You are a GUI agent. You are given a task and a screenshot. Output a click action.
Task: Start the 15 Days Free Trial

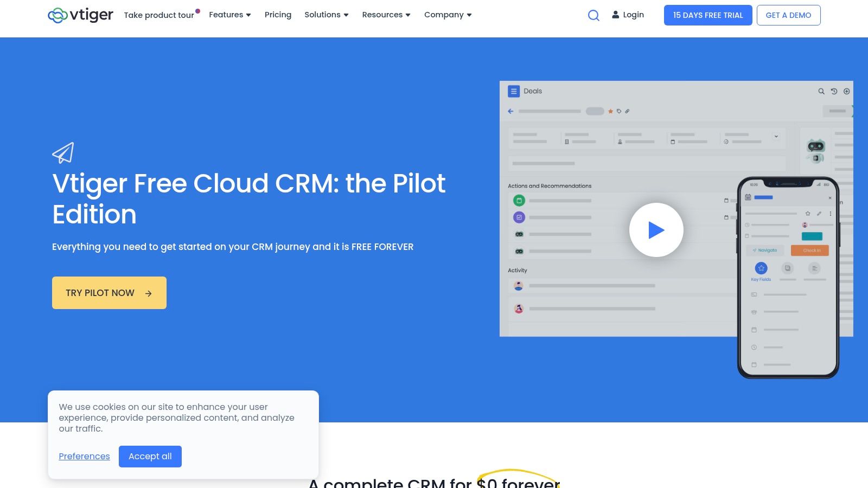[x=708, y=15]
